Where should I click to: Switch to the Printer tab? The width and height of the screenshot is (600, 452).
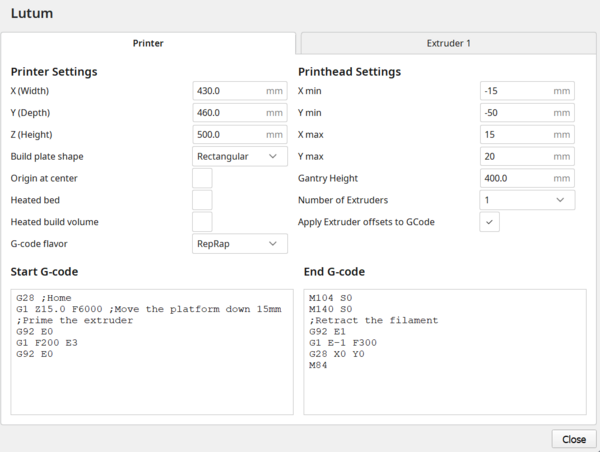pyautogui.click(x=148, y=43)
